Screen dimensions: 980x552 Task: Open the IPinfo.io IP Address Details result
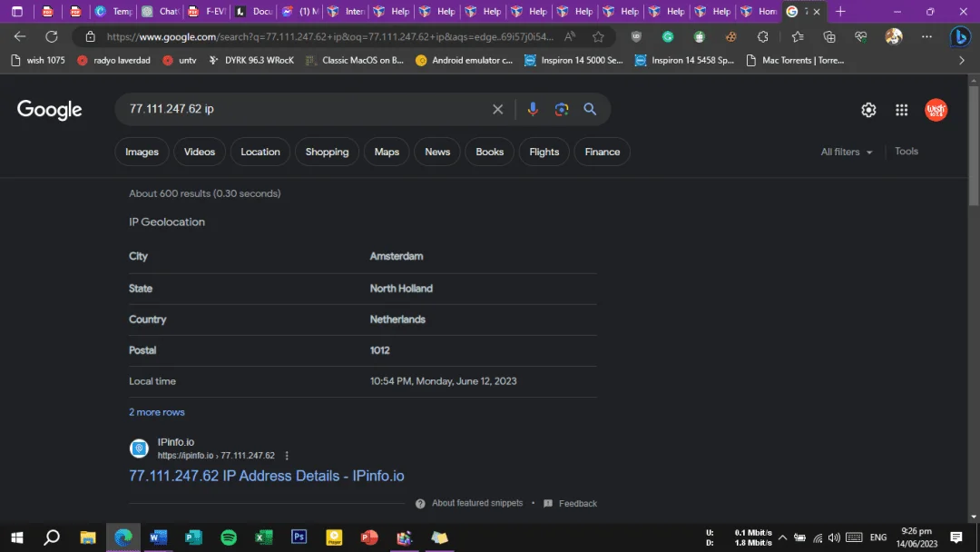point(266,476)
